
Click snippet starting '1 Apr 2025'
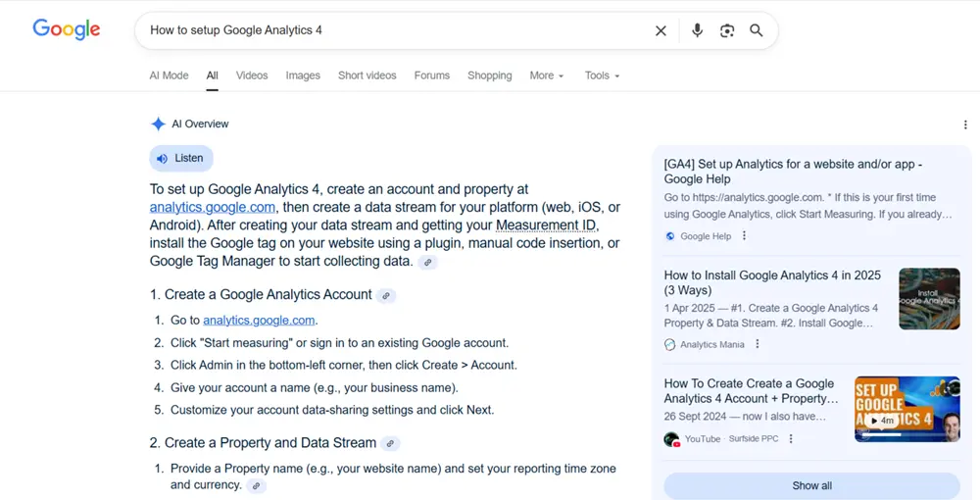[x=771, y=316]
